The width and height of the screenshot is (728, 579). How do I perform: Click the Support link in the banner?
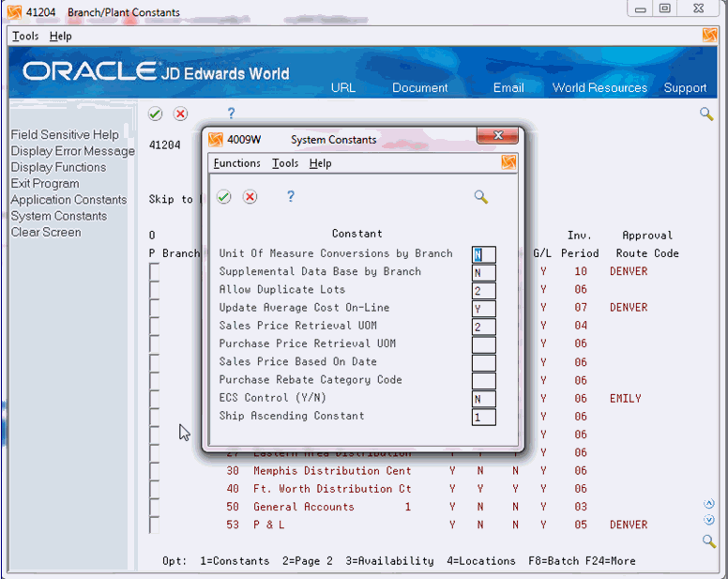click(x=685, y=88)
